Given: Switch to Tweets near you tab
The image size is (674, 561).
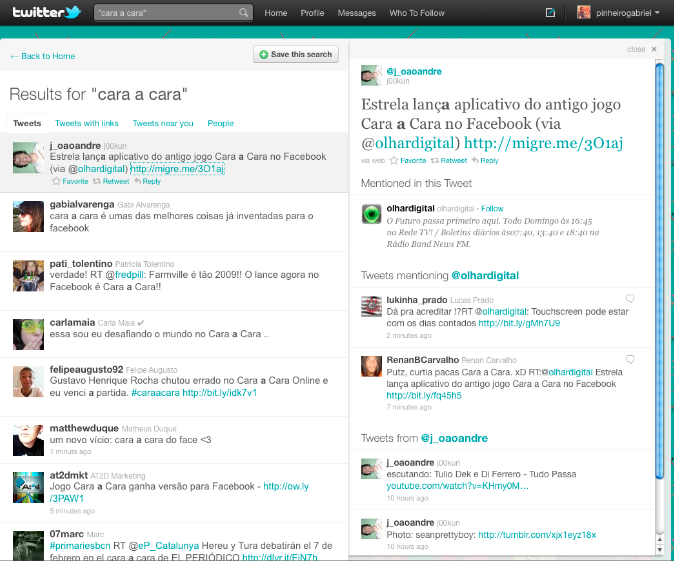Looking at the screenshot, I should click(x=163, y=123).
